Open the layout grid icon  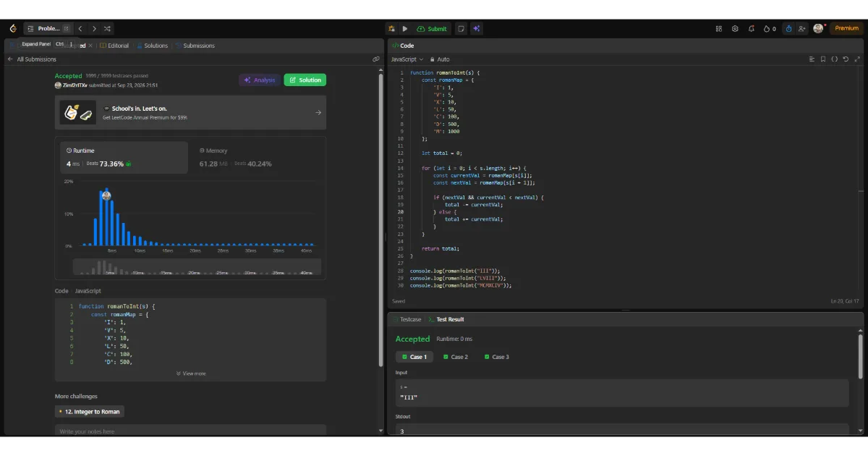(718, 28)
